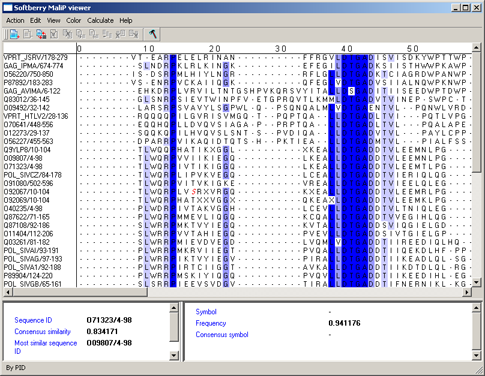Image resolution: width=485 pixels, height=376 pixels.
Task: Click the red S residue in row O92067/10-104
Action: click(x=193, y=192)
